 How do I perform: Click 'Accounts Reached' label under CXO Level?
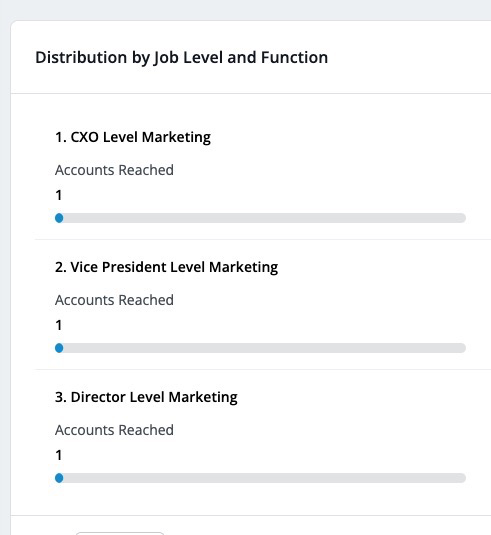(x=114, y=170)
